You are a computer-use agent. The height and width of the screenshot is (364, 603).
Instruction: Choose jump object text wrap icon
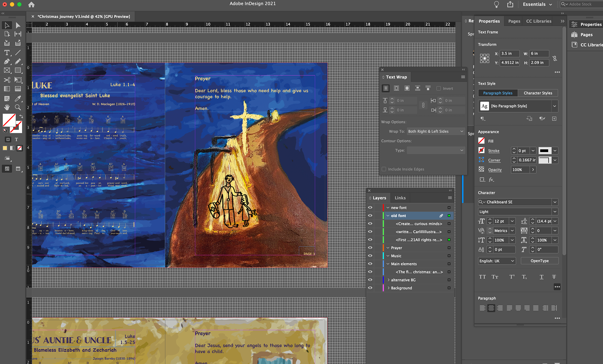pyautogui.click(x=417, y=88)
